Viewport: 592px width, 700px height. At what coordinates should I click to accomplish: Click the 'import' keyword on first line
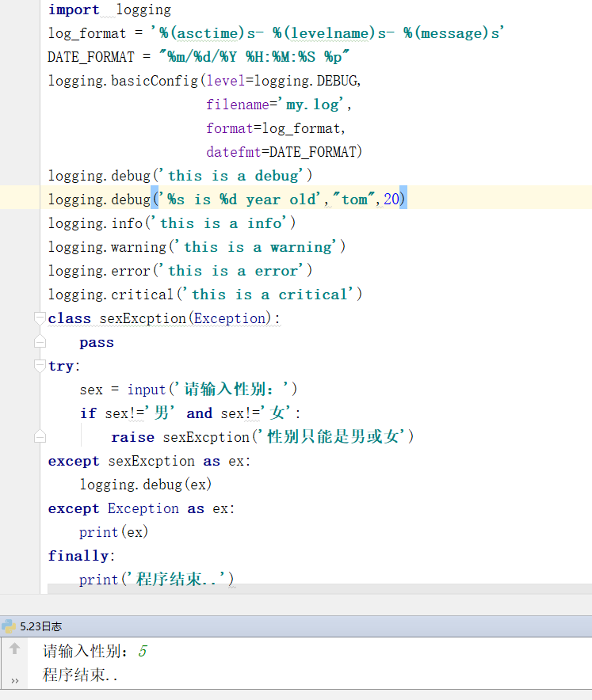coord(74,10)
